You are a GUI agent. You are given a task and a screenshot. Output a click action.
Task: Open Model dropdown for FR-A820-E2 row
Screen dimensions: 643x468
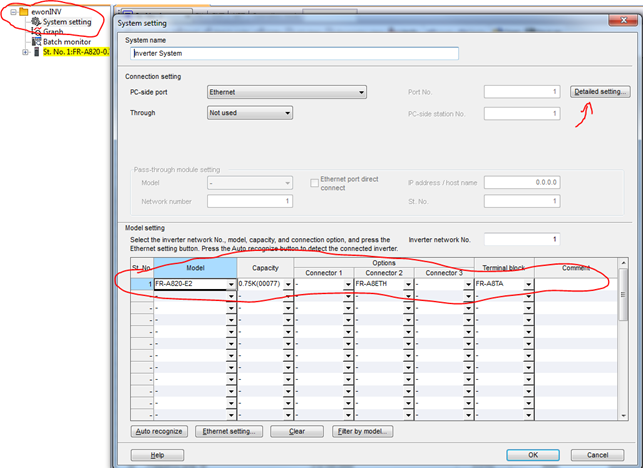(x=231, y=284)
